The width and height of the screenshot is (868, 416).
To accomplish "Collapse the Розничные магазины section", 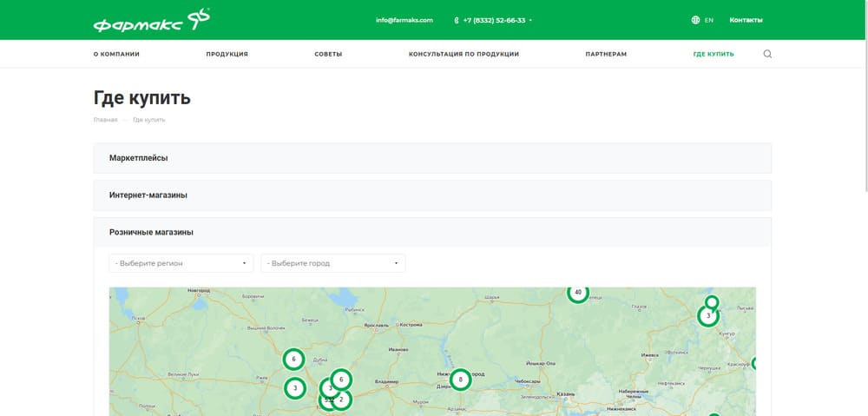I will (x=432, y=233).
